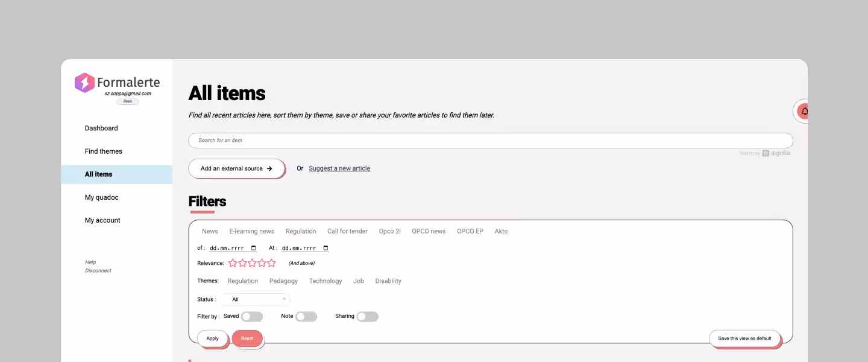This screenshot has width=868, height=362.
Task: Click the fifth relevance star
Action: (271, 262)
